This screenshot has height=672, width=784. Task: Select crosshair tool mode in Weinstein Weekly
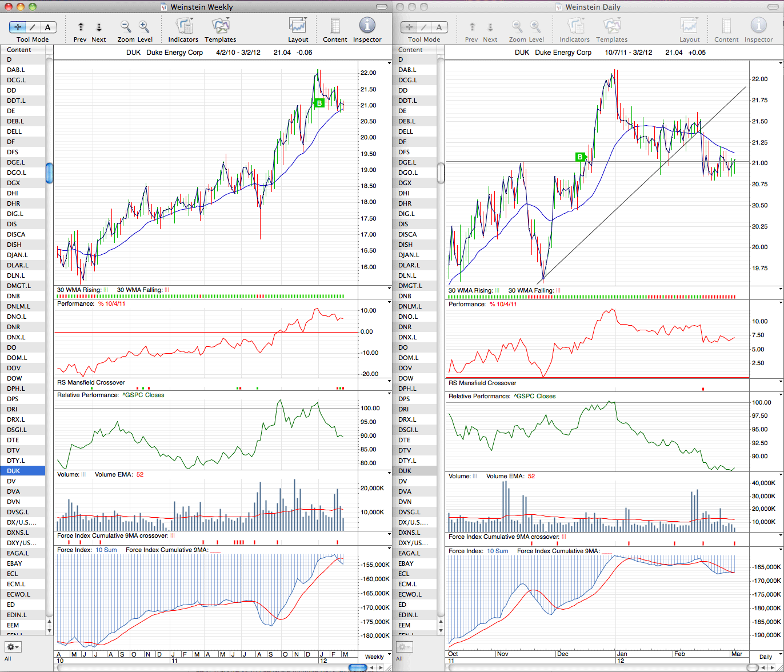point(18,27)
